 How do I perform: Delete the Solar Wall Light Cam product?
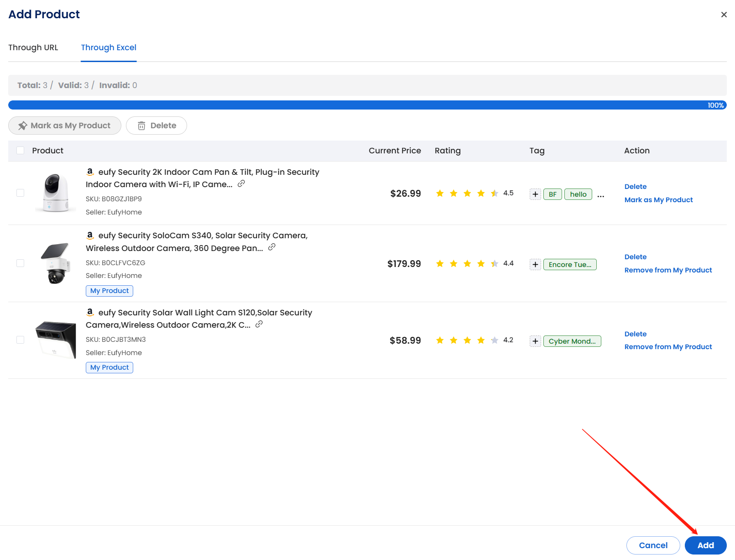(x=636, y=334)
